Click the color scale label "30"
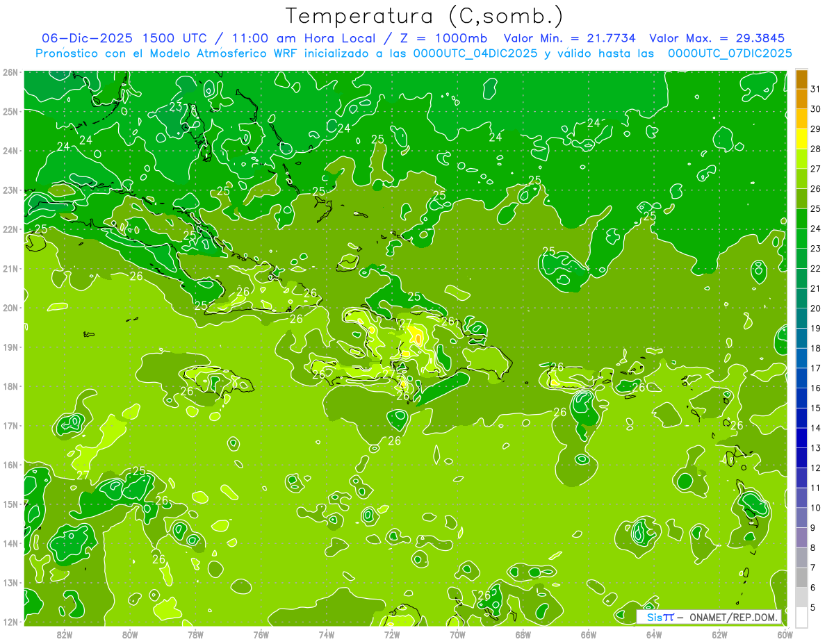The height and width of the screenshot is (644, 834). (816, 109)
